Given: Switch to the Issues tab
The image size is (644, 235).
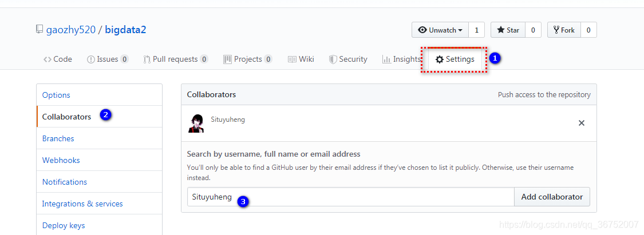Looking at the screenshot, I should pos(108,59).
